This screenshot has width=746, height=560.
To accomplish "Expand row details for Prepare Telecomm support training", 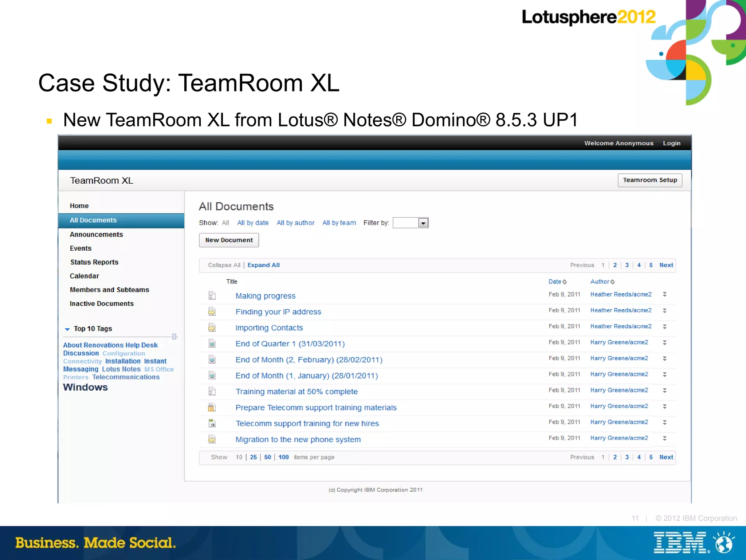I will [664, 406].
